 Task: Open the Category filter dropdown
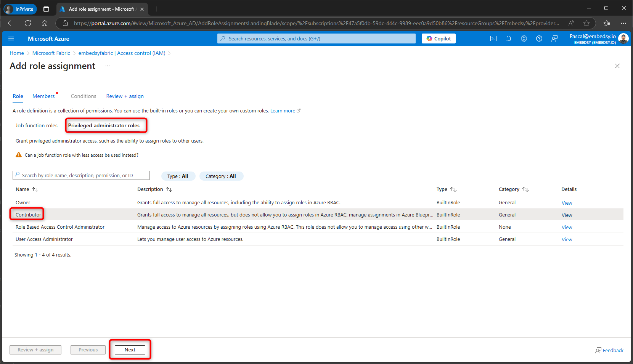tap(221, 176)
